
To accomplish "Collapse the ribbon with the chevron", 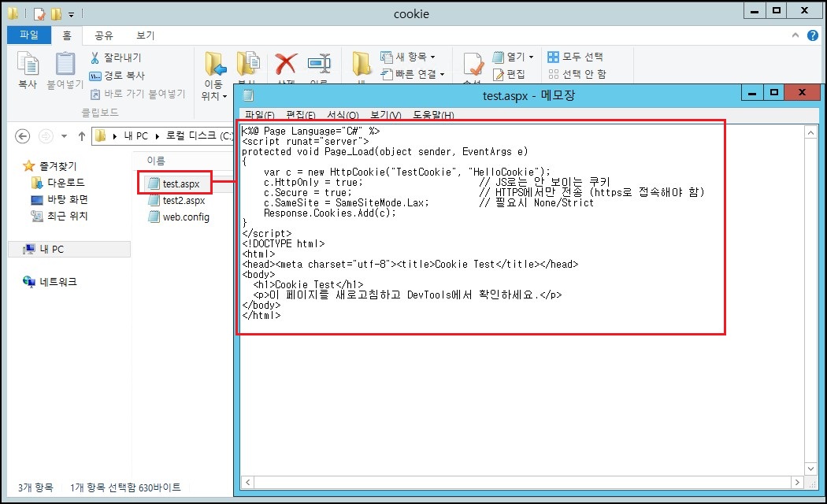I will point(795,35).
